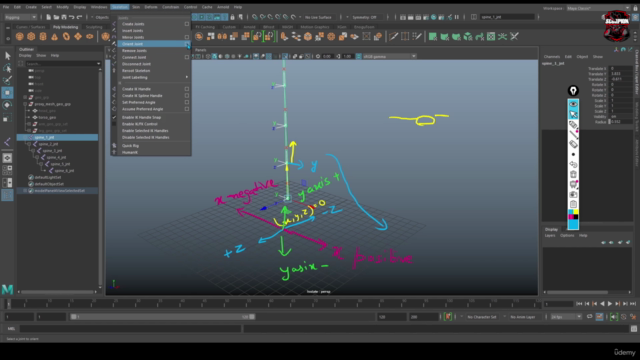Open the Rigging menu set dropdown
Image resolution: width=640 pixels, height=360 pixels.
tap(20, 17)
